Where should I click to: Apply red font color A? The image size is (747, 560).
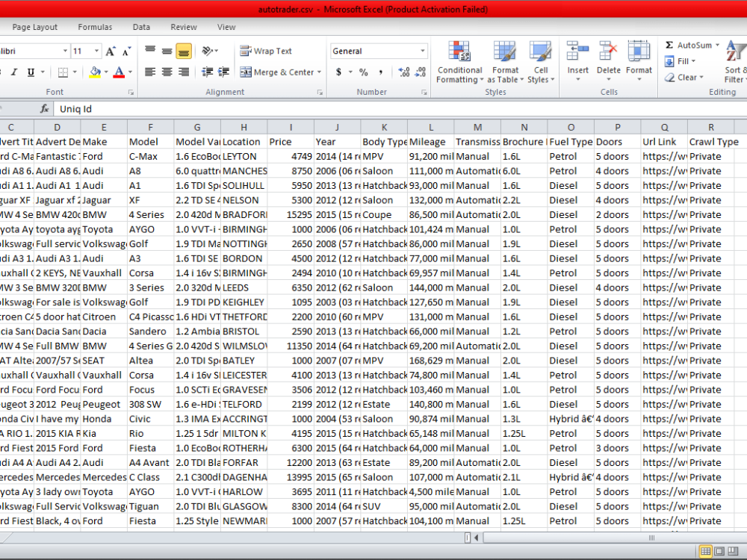[x=119, y=72]
